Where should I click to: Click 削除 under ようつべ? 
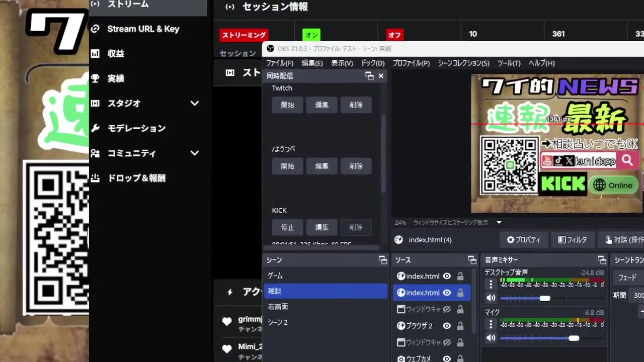(x=356, y=166)
